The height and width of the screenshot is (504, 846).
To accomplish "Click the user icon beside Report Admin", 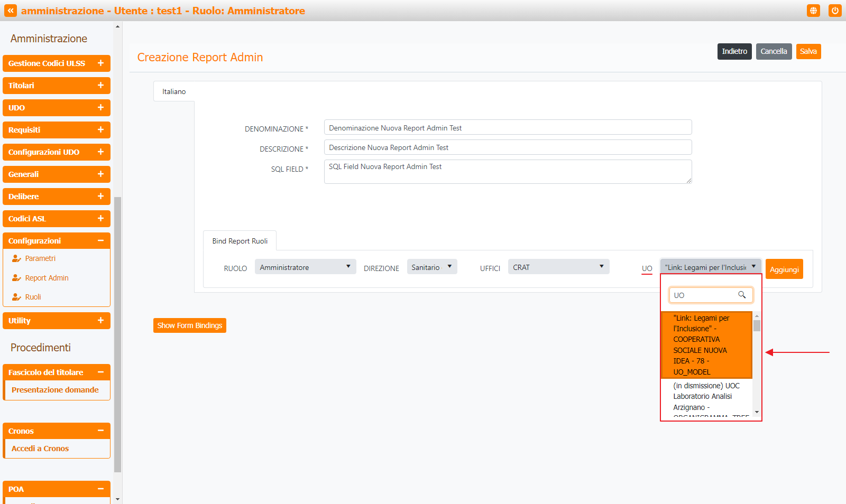I will [16, 278].
